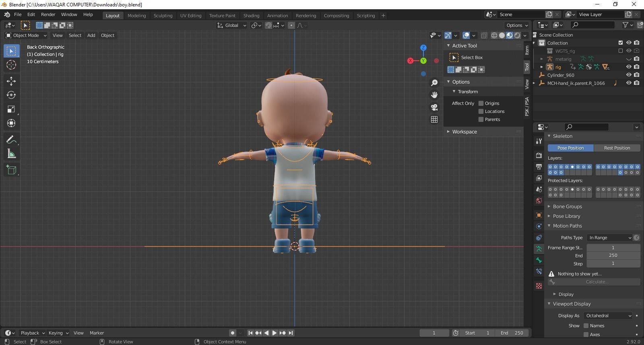Image resolution: width=644 pixels, height=345 pixels.
Task: Toggle Collection exclude checkbox in outliner
Action: tap(621, 43)
